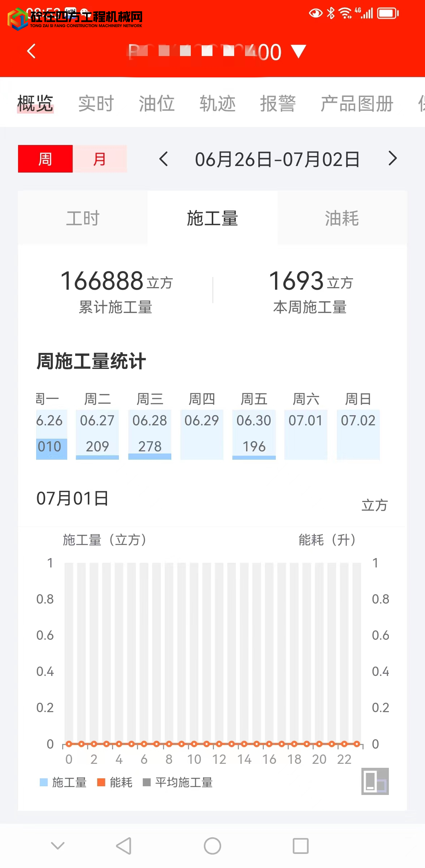Screen dimensions: 425x868
Task: Tap the back arrow in the red header
Action: click(31, 51)
